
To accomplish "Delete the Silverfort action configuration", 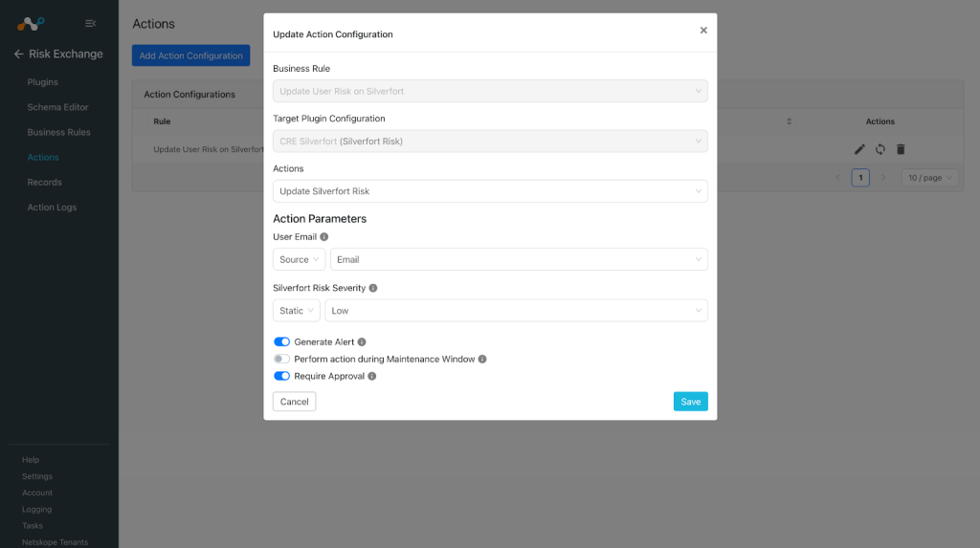I will [901, 149].
